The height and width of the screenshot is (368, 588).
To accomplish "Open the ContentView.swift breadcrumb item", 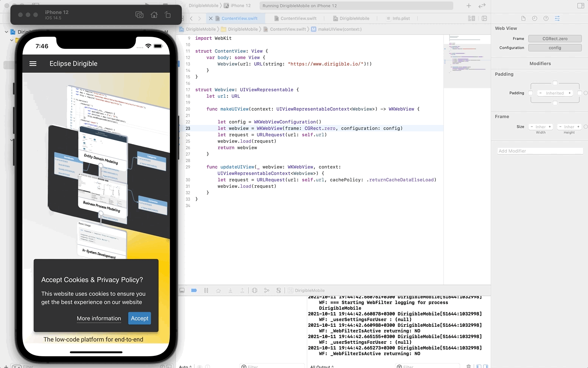I will tap(285, 29).
